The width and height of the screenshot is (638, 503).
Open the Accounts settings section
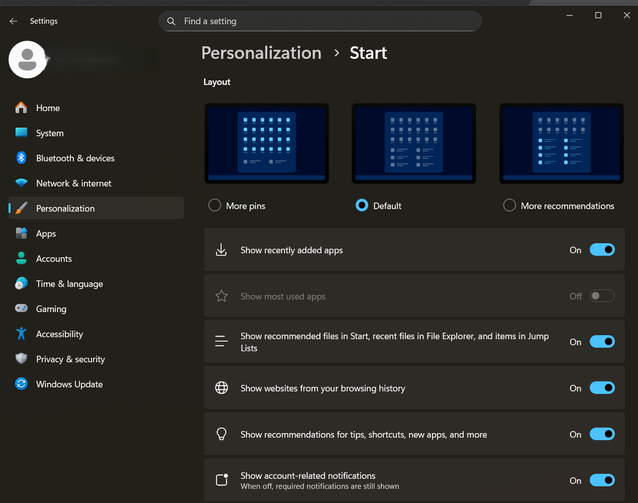54,258
